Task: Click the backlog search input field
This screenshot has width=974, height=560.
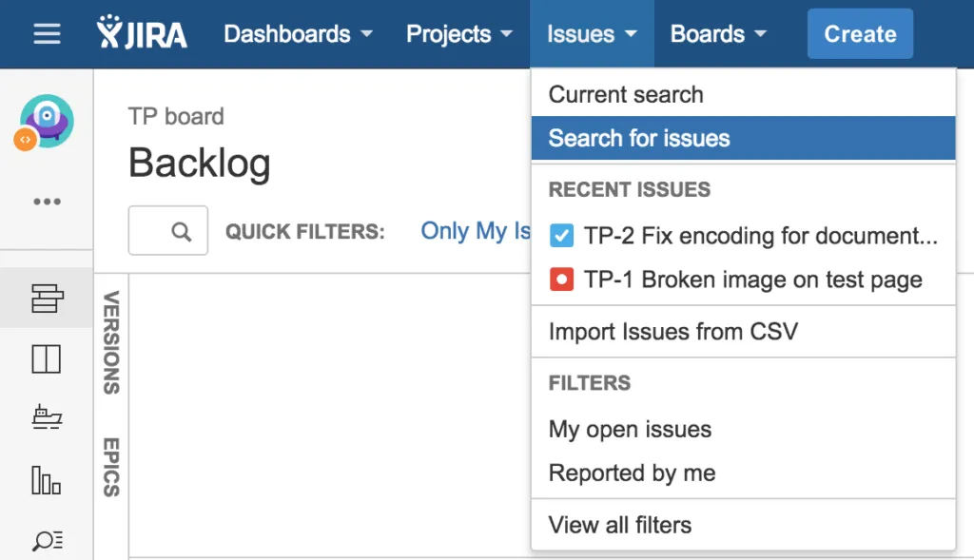Action: tap(167, 230)
